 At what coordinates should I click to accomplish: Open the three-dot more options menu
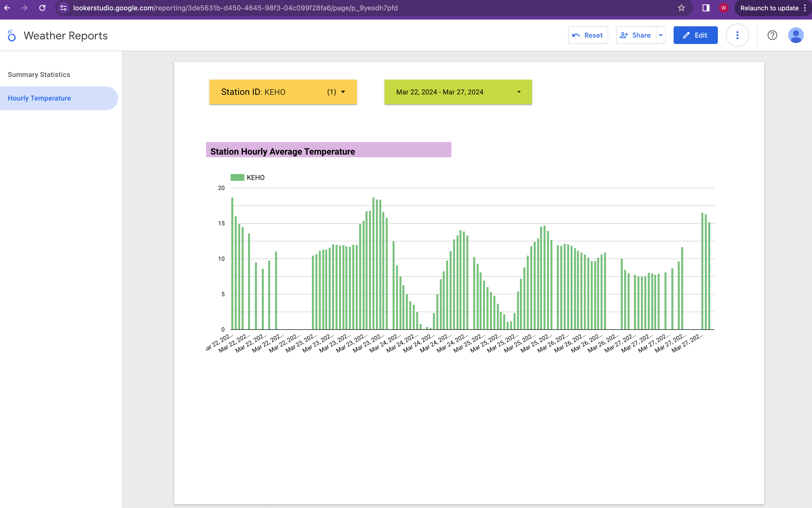click(737, 35)
